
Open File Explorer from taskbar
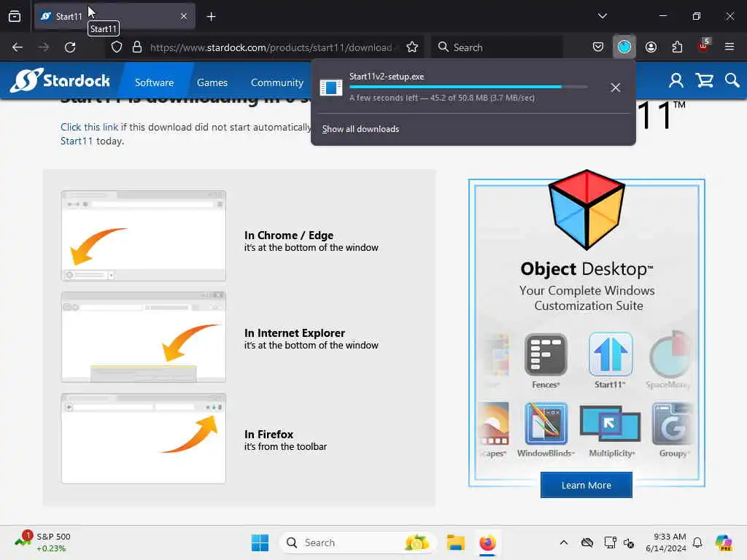coord(456,542)
